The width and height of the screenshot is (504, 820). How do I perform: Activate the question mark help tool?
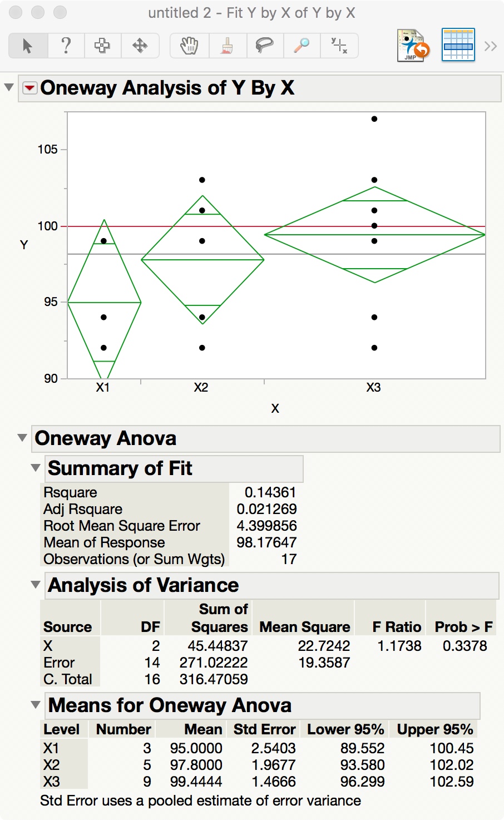pos(66,46)
